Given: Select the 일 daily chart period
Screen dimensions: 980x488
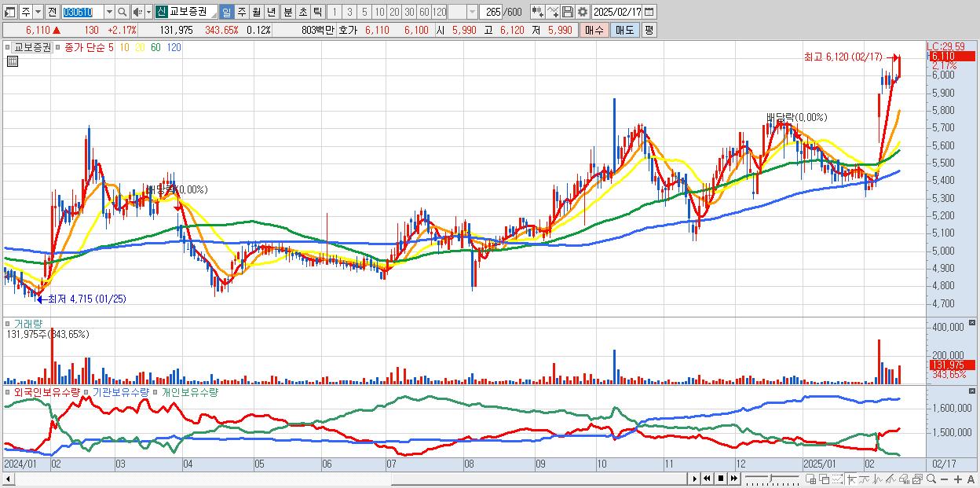Looking at the screenshot, I should click(226, 12).
